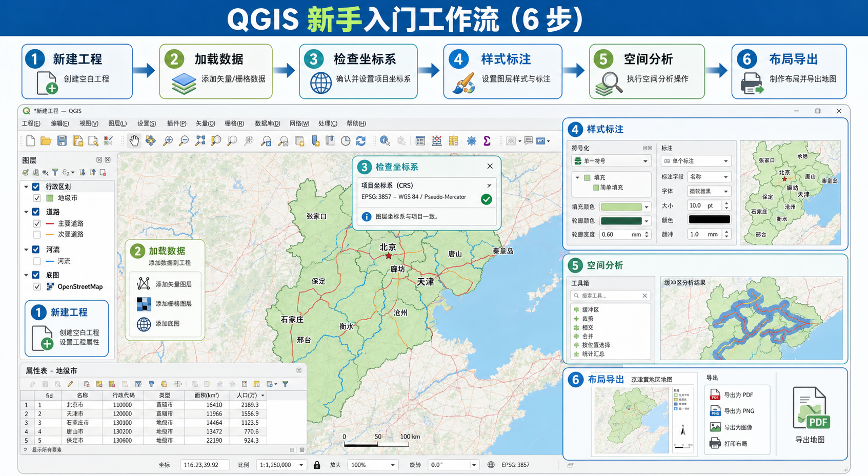Click the New Project blank page icon

pyautogui.click(x=31, y=140)
